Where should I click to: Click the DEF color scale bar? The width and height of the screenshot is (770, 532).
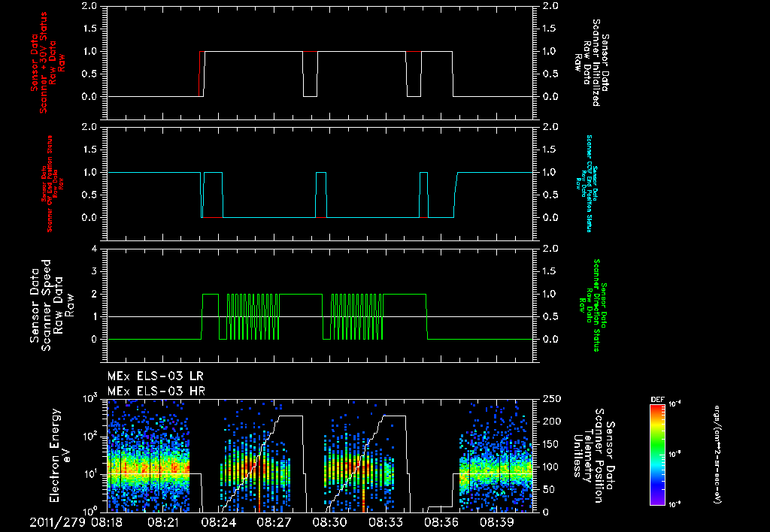pos(657,455)
